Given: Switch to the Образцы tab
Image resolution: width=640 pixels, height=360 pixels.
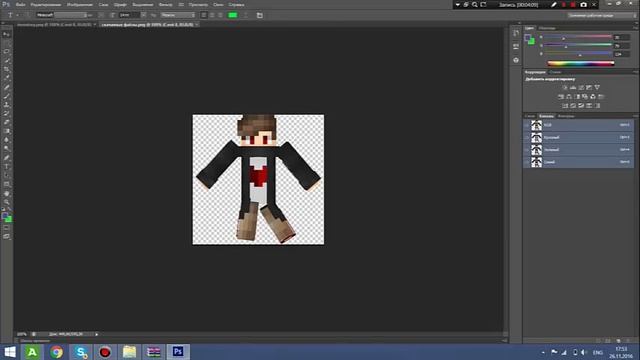Looking at the screenshot, I should tap(547, 28).
